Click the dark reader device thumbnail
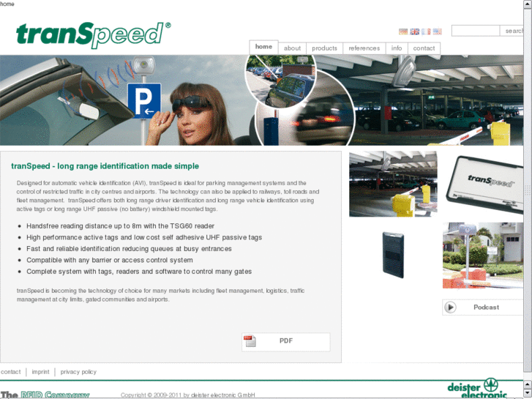Screen dimensions: 532x399 point(393,255)
